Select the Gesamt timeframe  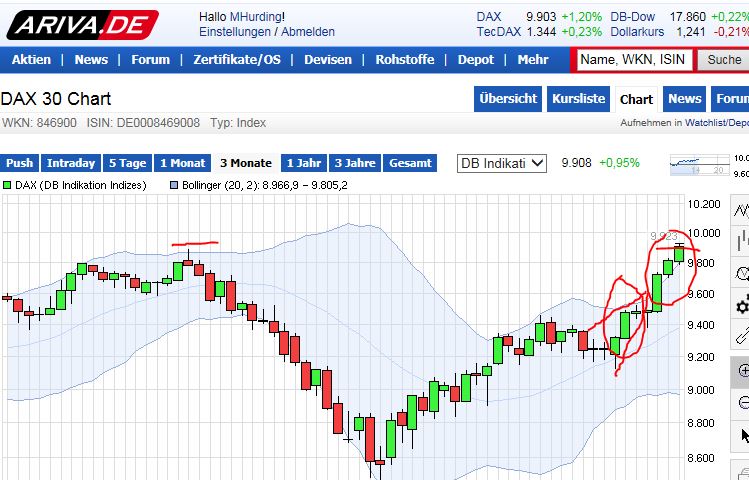tap(410, 163)
